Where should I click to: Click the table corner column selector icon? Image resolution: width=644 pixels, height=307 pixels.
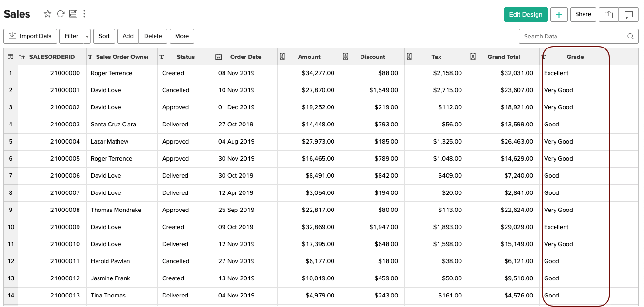pos(10,57)
